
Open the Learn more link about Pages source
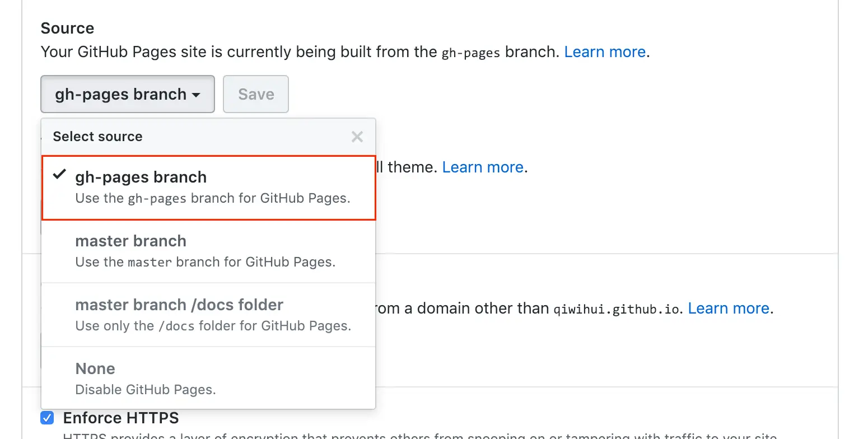[x=605, y=52]
